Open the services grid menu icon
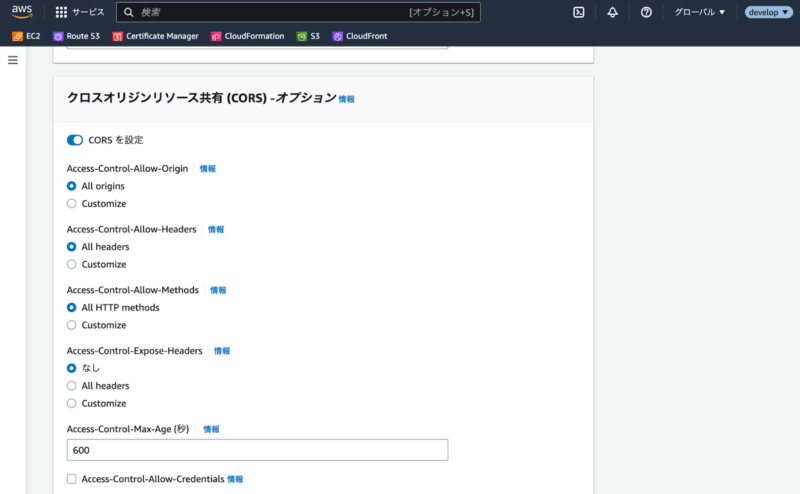Viewport: 800px width, 494px height. click(61, 12)
